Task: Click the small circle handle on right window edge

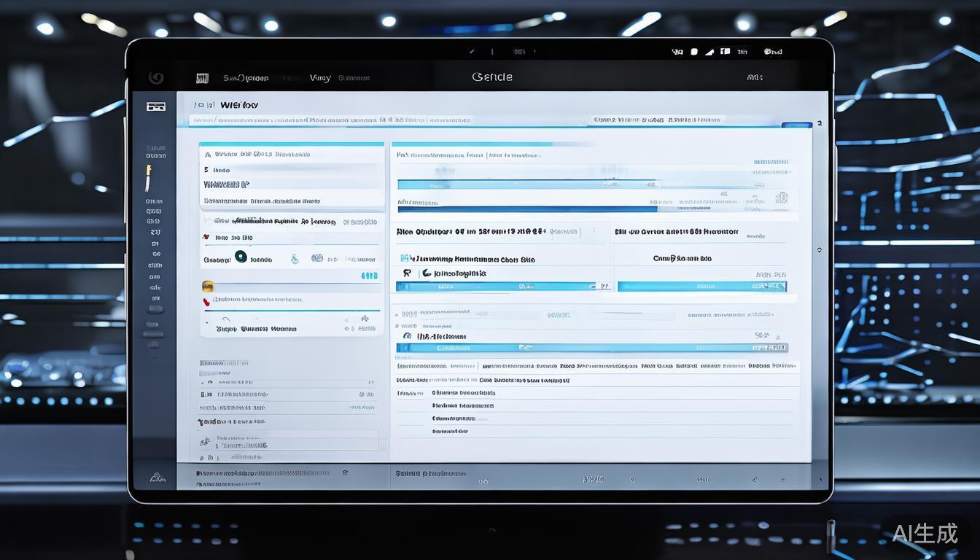Action: [x=820, y=250]
